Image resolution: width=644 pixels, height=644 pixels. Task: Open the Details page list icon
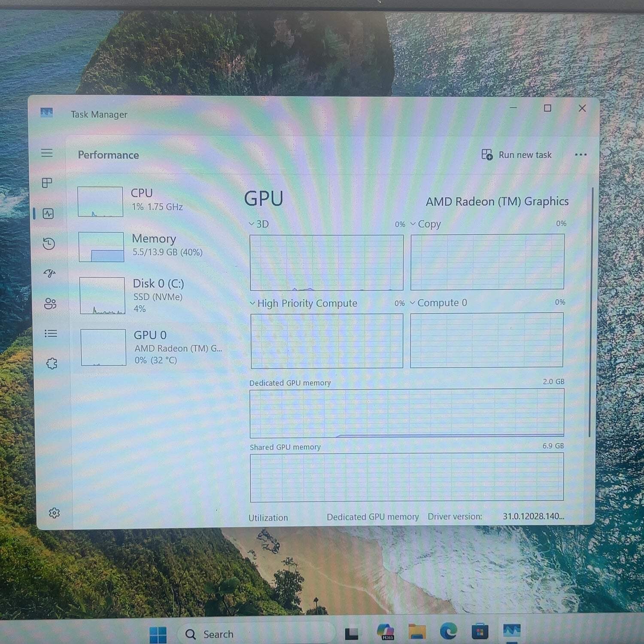[51, 334]
